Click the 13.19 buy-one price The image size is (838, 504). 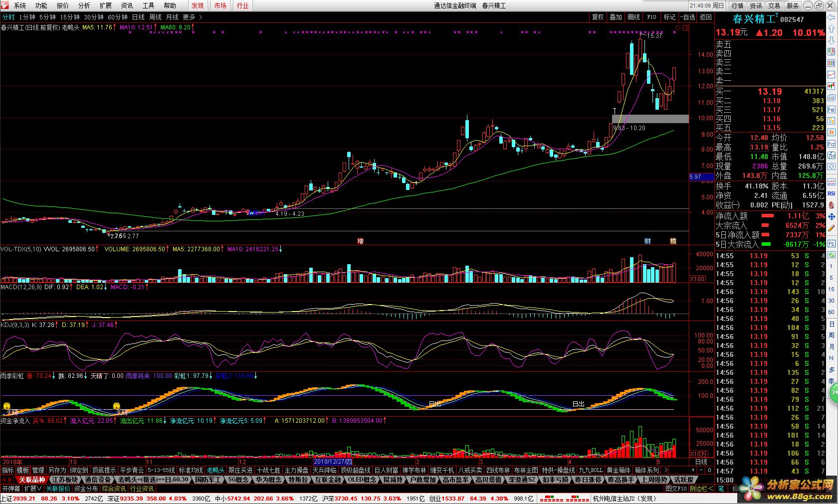(x=770, y=92)
